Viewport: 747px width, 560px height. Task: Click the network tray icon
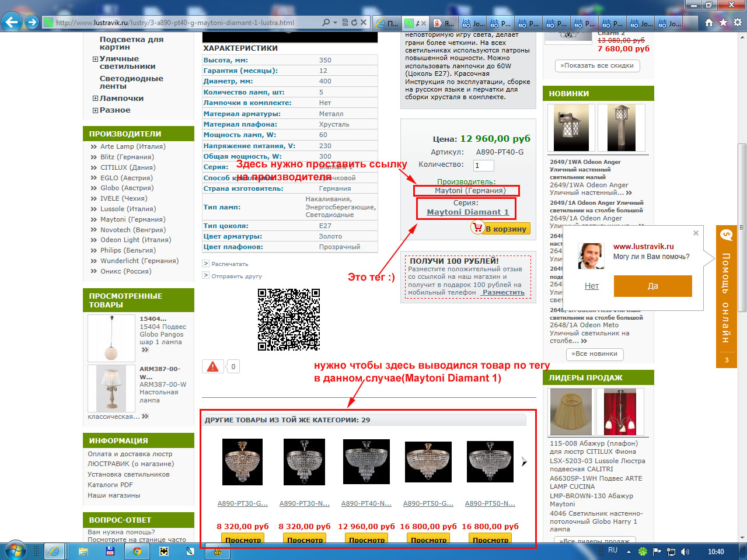671,552
